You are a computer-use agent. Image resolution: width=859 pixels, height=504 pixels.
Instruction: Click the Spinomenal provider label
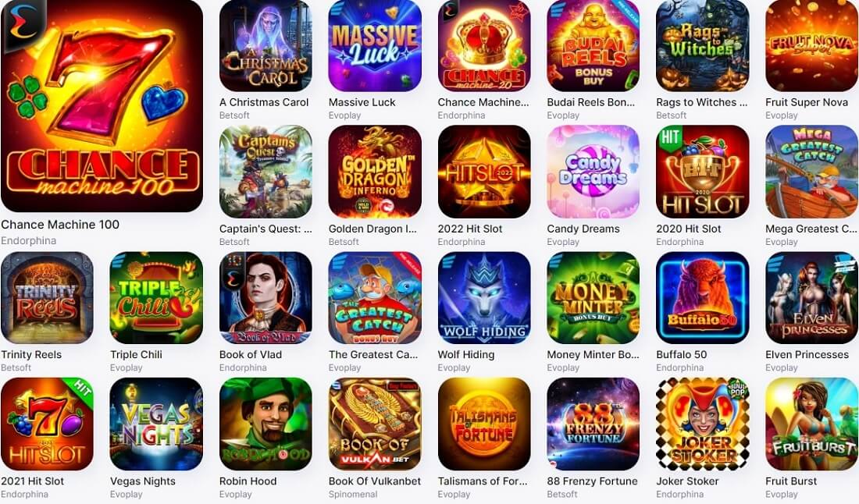coord(353,494)
